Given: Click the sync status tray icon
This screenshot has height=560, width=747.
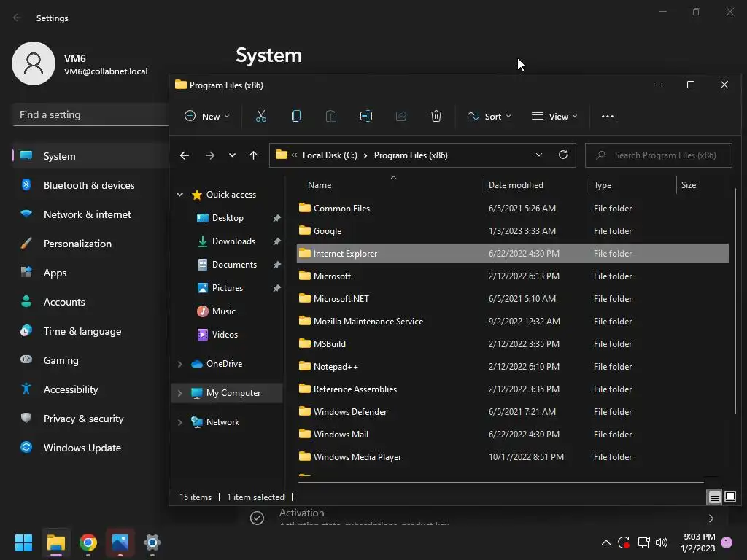Looking at the screenshot, I should tap(624, 542).
